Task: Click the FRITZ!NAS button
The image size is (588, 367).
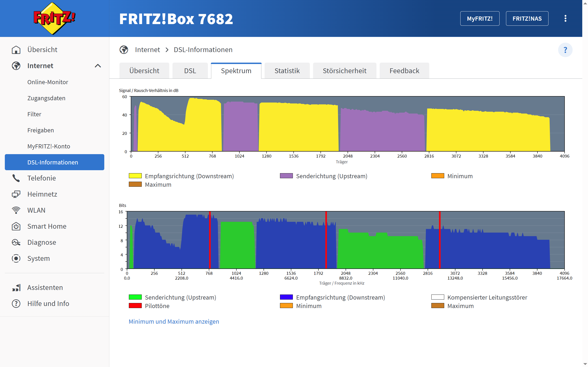Action: [x=527, y=18]
